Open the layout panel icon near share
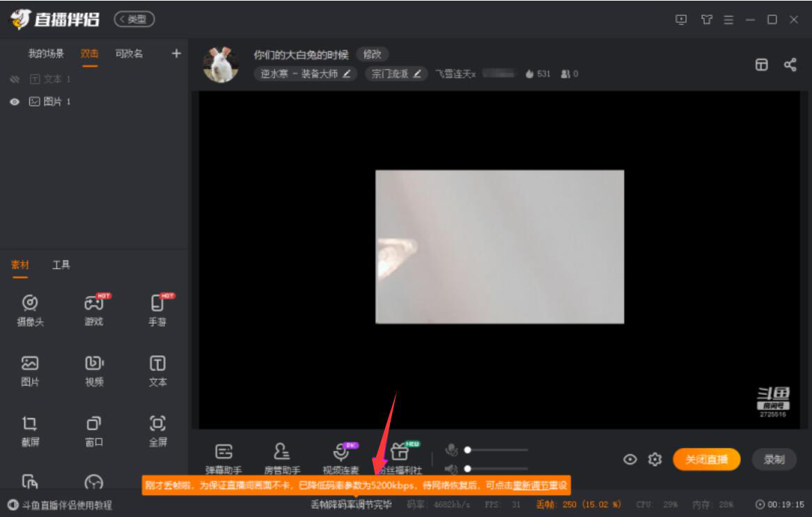The width and height of the screenshot is (812, 517). click(x=762, y=65)
